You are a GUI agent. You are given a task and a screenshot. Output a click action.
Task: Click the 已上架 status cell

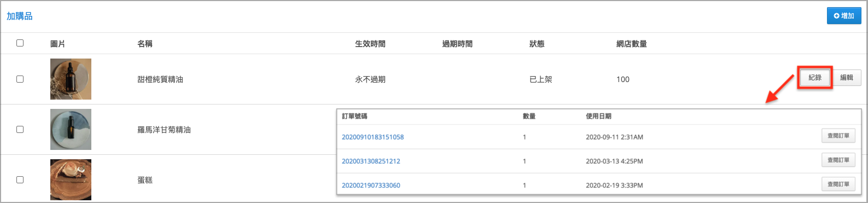pos(541,79)
